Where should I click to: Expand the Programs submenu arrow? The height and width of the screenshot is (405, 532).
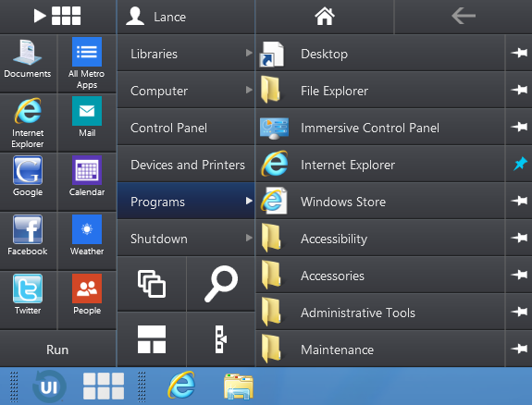click(x=249, y=201)
